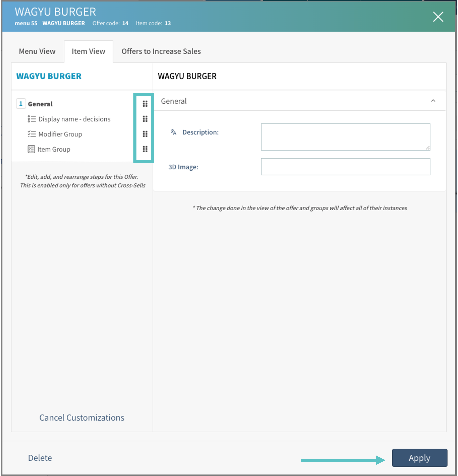Screen dimensions: 458x476
Task: Click the Delete link
Action: coord(40,458)
